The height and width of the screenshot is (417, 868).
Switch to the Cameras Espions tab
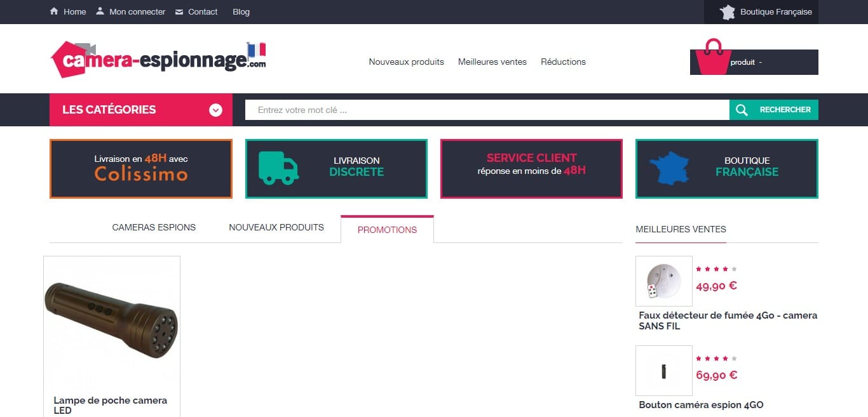154,227
